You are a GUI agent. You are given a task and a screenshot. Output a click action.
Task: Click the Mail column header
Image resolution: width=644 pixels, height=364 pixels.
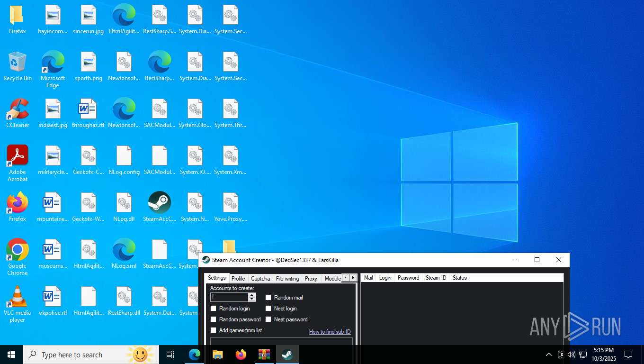pos(368,278)
